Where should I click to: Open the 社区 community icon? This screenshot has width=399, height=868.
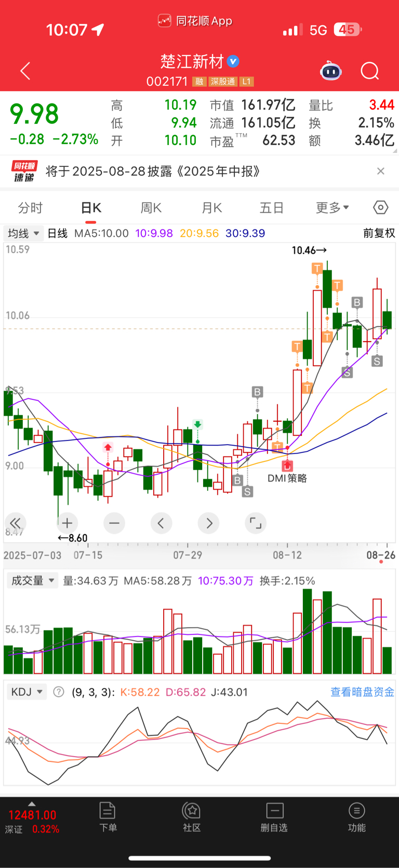[192, 811]
